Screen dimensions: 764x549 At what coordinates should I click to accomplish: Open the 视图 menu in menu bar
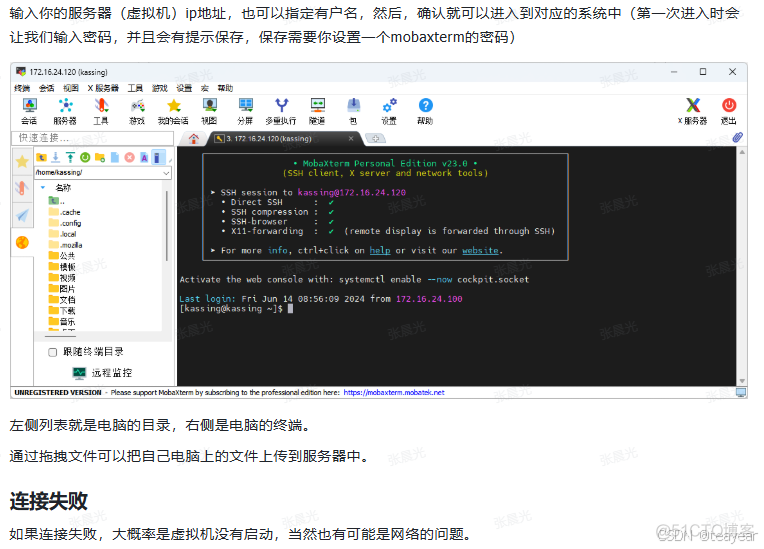click(71, 88)
